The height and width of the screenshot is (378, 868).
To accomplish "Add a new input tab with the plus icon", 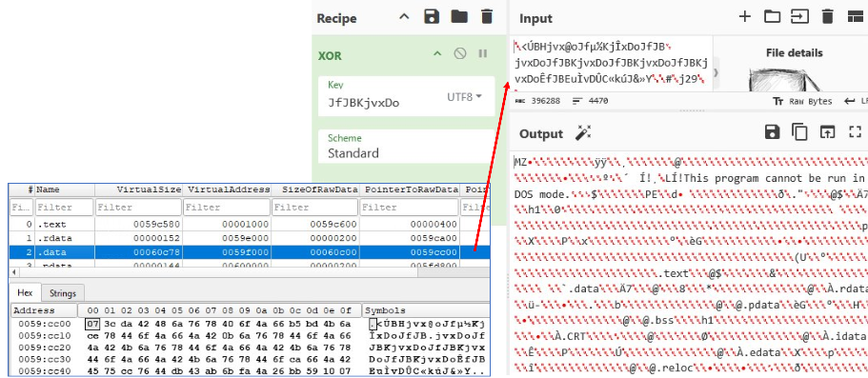I will point(745,16).
